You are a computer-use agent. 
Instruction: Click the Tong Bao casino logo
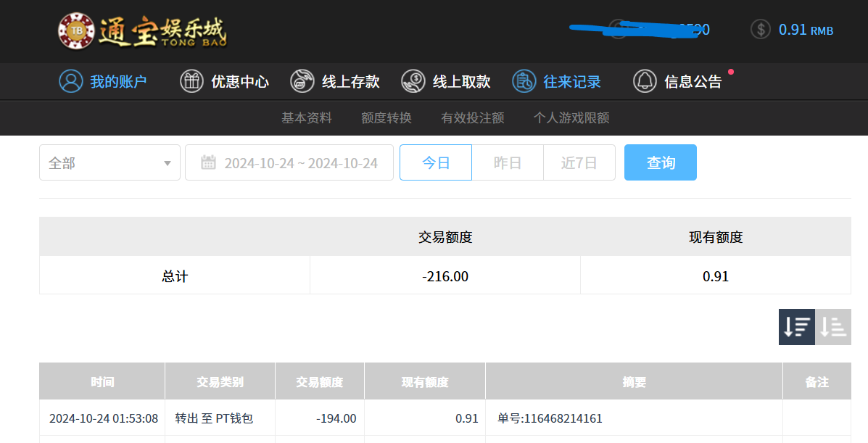[142, 31]
